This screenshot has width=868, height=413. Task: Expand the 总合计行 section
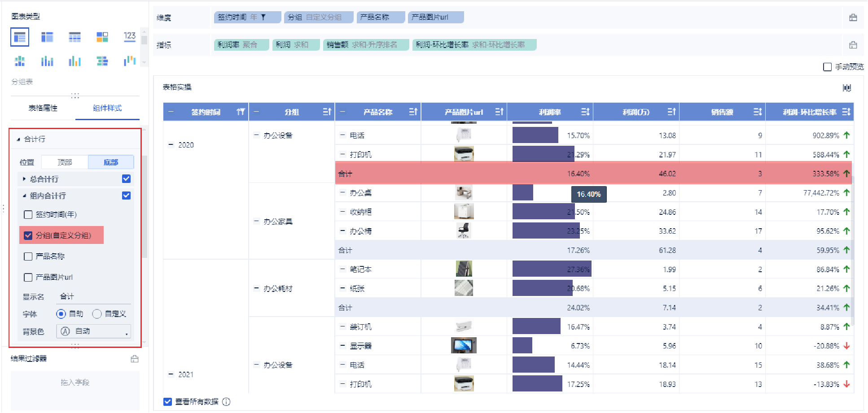pyautogui.click(x=24, y=179)
